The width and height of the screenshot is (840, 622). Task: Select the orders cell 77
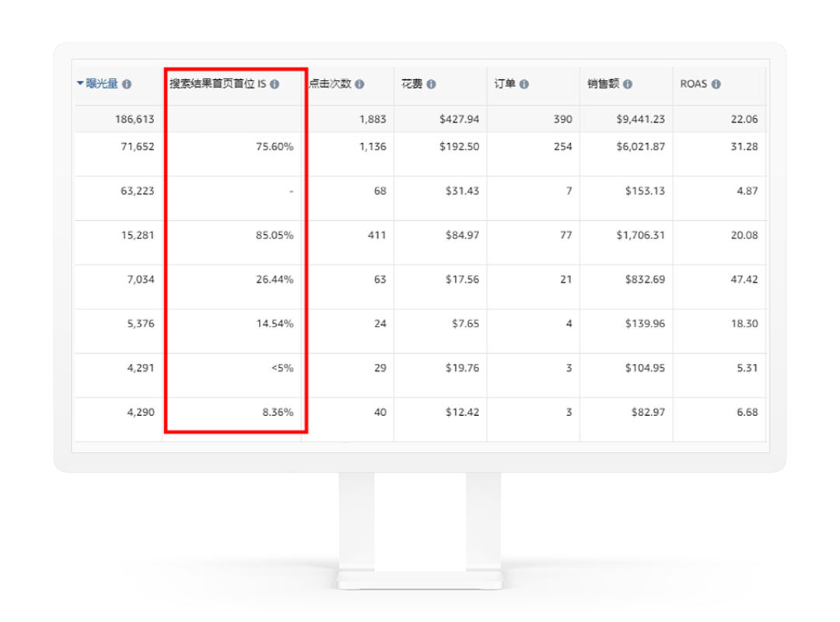click(x=566, y=235)
